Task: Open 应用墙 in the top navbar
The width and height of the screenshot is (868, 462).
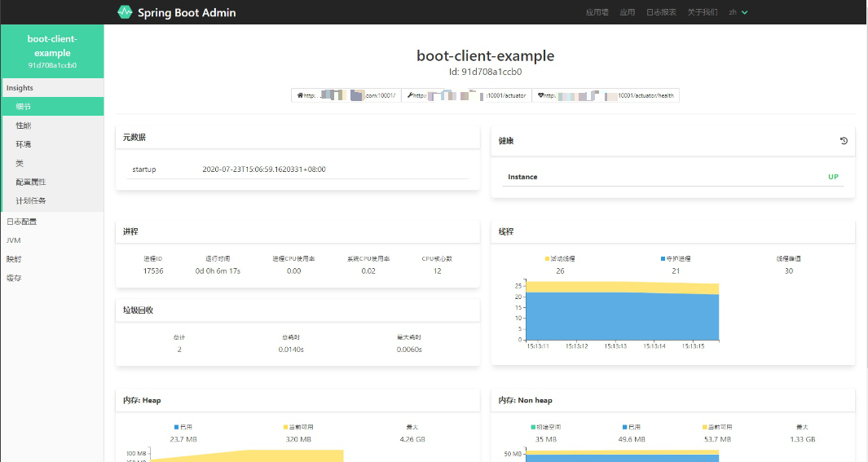Action: [597, 12]
